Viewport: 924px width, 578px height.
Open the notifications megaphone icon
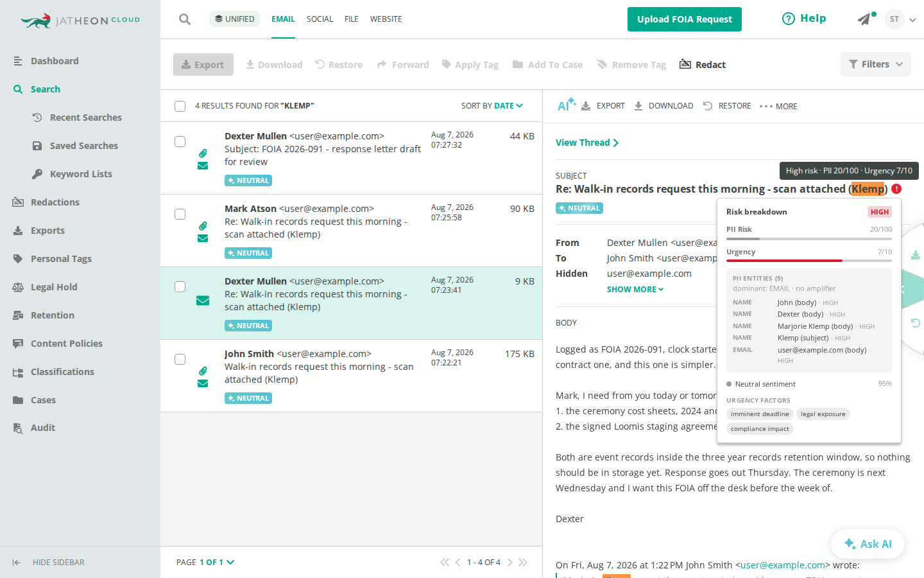point(864,19)
